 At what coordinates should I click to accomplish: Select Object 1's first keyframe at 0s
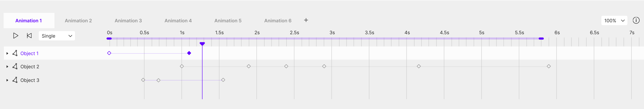[x=109, y=53]
